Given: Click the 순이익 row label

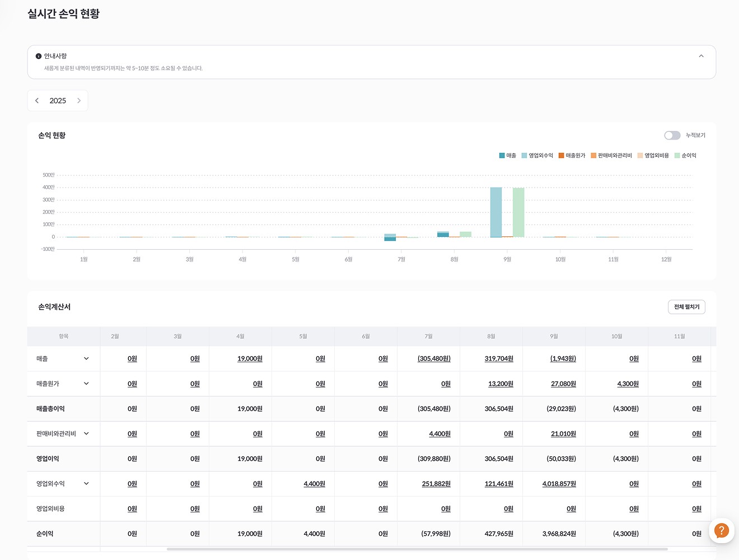Looking at the screenshot, I should click(x=45, y=534).
